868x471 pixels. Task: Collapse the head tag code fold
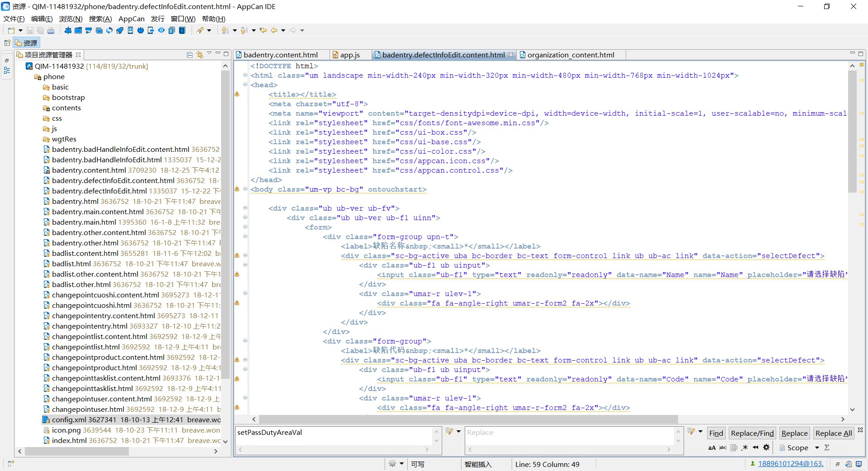pos(245,85)
